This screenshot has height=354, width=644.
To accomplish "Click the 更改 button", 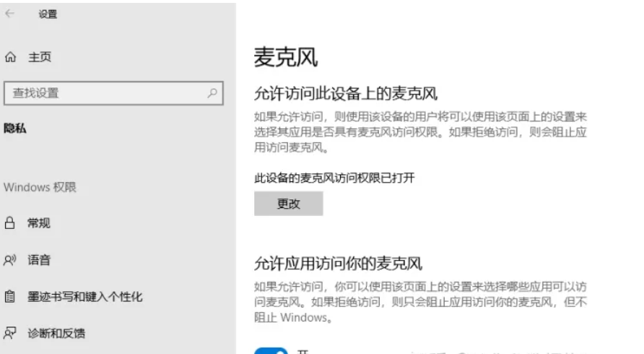I will click(x=288, y=204).
